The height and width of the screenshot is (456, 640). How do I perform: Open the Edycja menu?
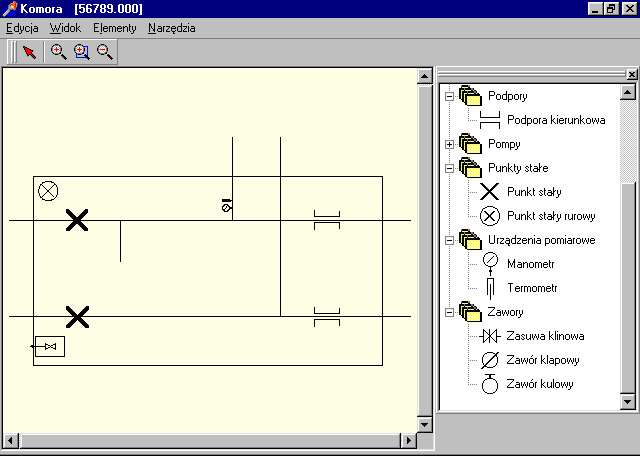point(22,28)
